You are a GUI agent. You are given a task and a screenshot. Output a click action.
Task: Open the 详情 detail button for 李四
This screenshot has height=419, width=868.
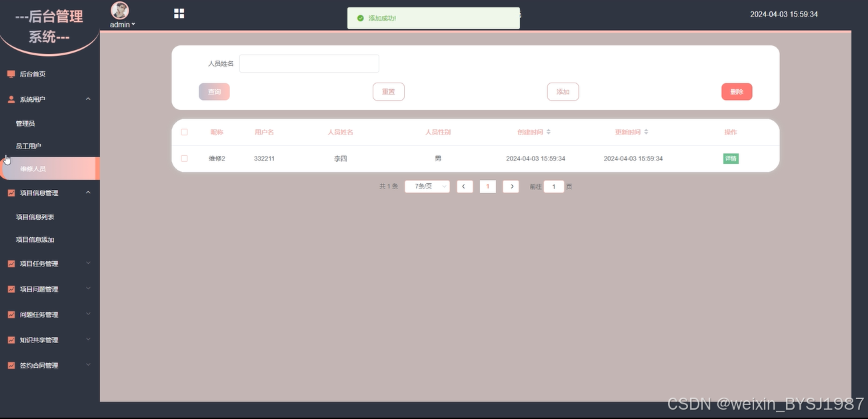pos(730,159)
